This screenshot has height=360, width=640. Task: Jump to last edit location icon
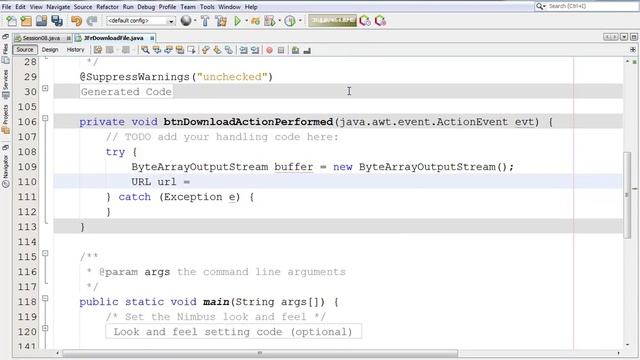click(x=98, y=50)
